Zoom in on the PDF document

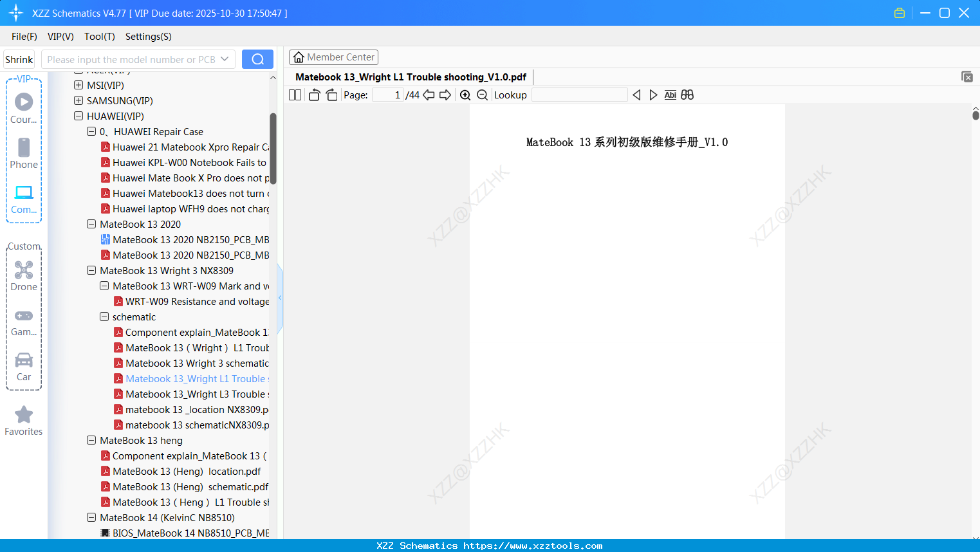pyautogui.click(x=465, y=95)
